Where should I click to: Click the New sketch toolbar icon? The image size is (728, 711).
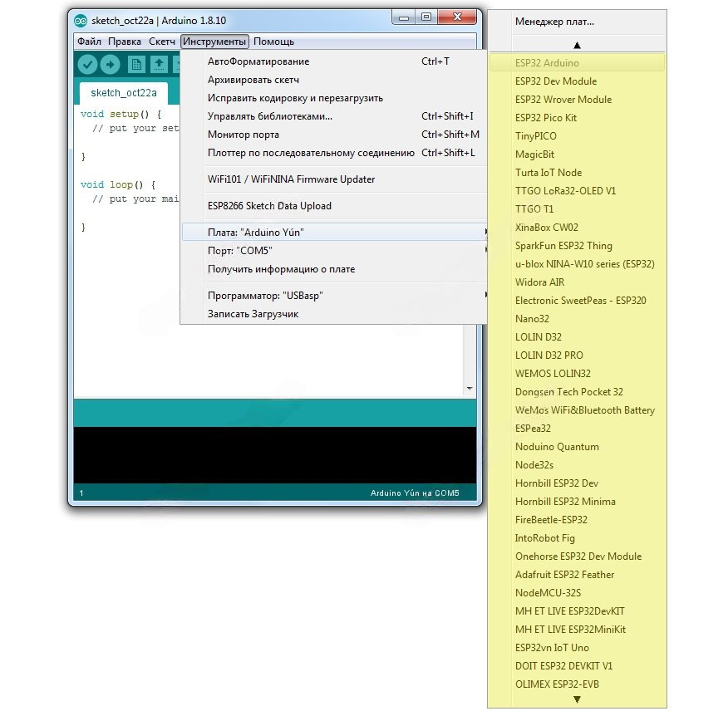tap(136, 65)
